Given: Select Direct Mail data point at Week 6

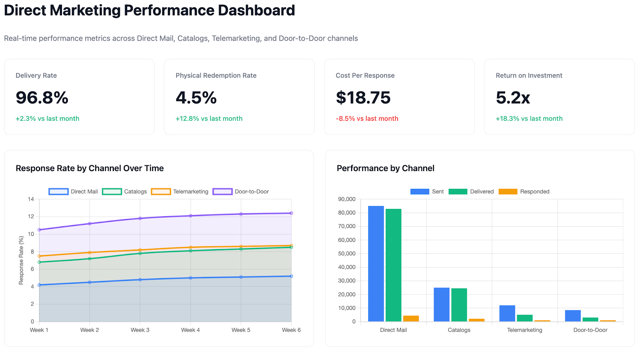Looking at the screenshot, I should 291,276.
